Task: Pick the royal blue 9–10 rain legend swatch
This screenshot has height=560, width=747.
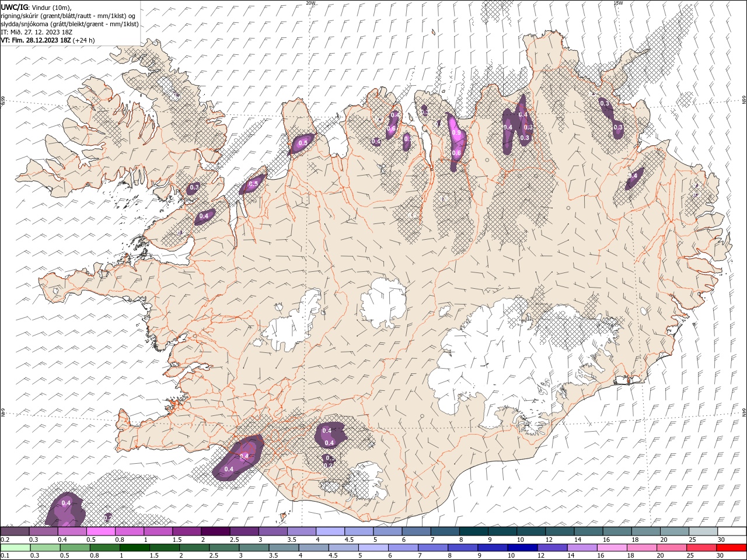Action: click(x=492, y=548)
